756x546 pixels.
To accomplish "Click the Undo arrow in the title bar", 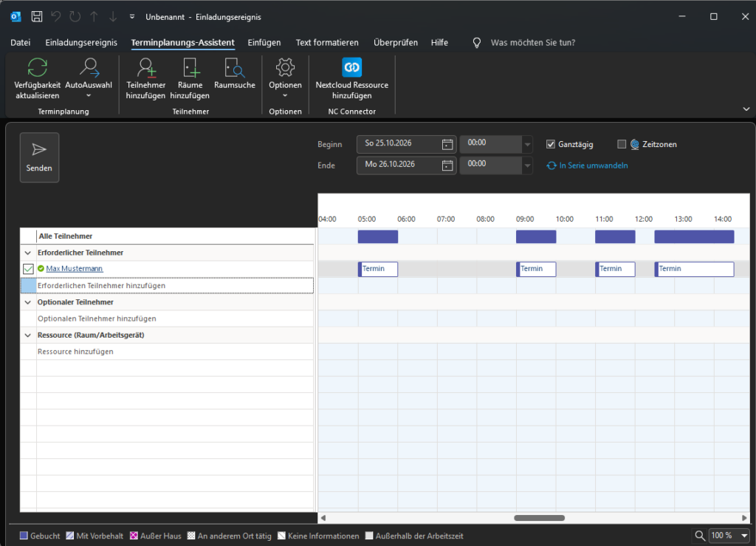I will coord(56,17).
